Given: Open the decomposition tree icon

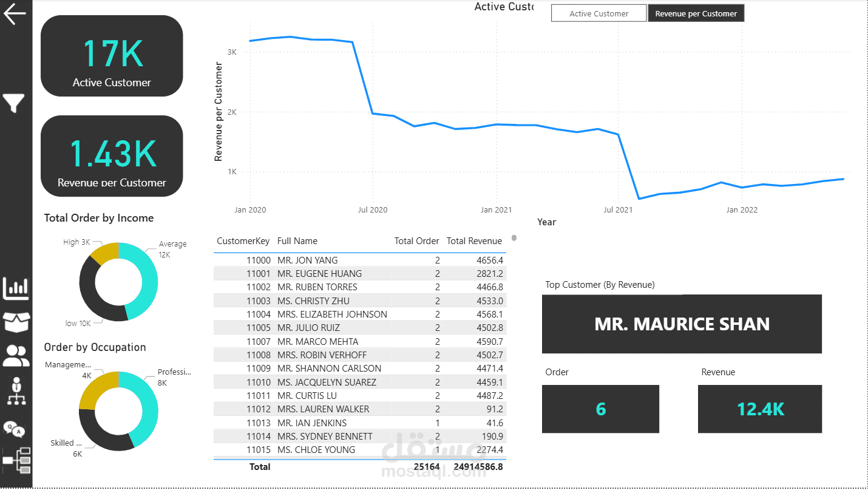Looking at the screenshot, I should click(x=16, y=461).
